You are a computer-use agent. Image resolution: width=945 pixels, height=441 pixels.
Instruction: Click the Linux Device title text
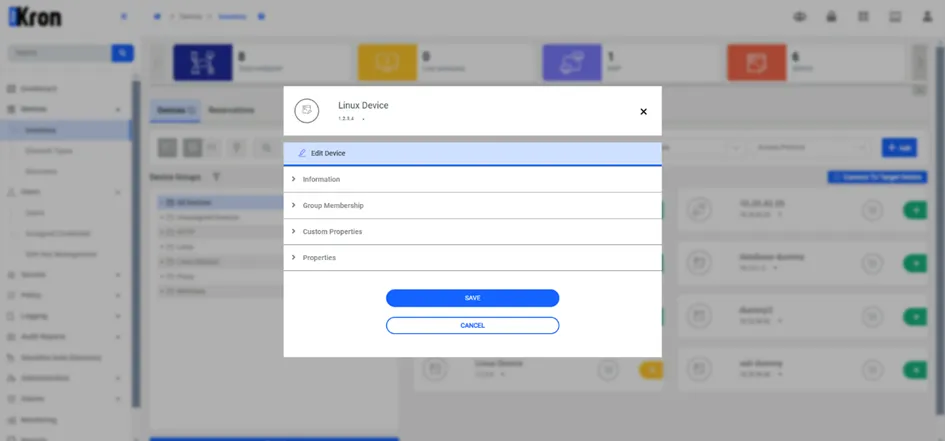[x=363, y=105]
